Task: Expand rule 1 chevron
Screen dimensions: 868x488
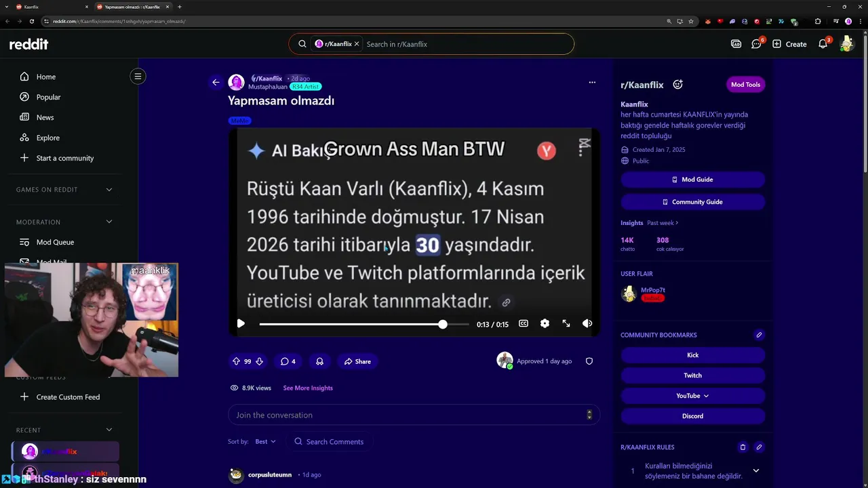Action: tap(755, 471)
